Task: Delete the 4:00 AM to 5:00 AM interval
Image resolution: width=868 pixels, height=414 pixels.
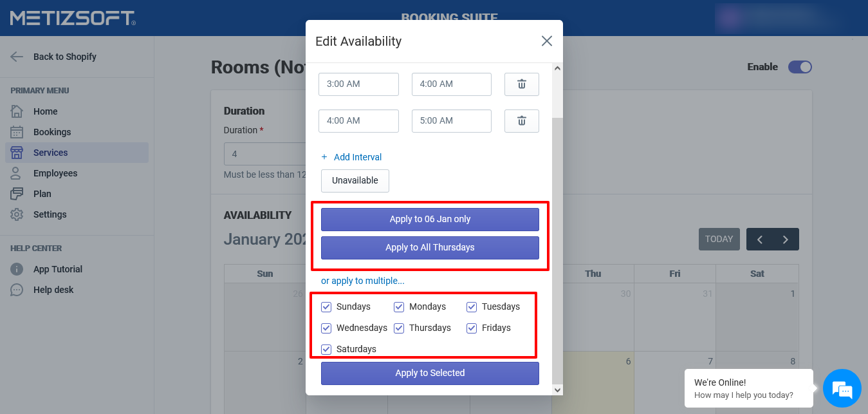Action: (x=521, y=121)
